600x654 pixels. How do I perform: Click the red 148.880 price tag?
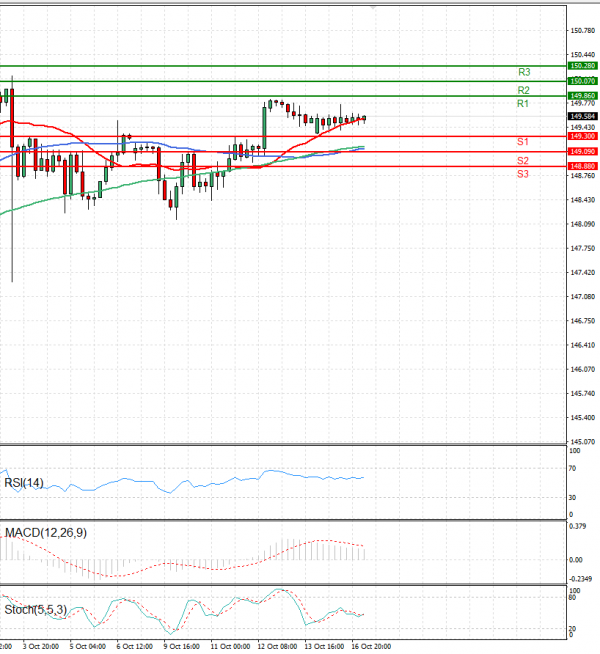(x=583, y=166)
